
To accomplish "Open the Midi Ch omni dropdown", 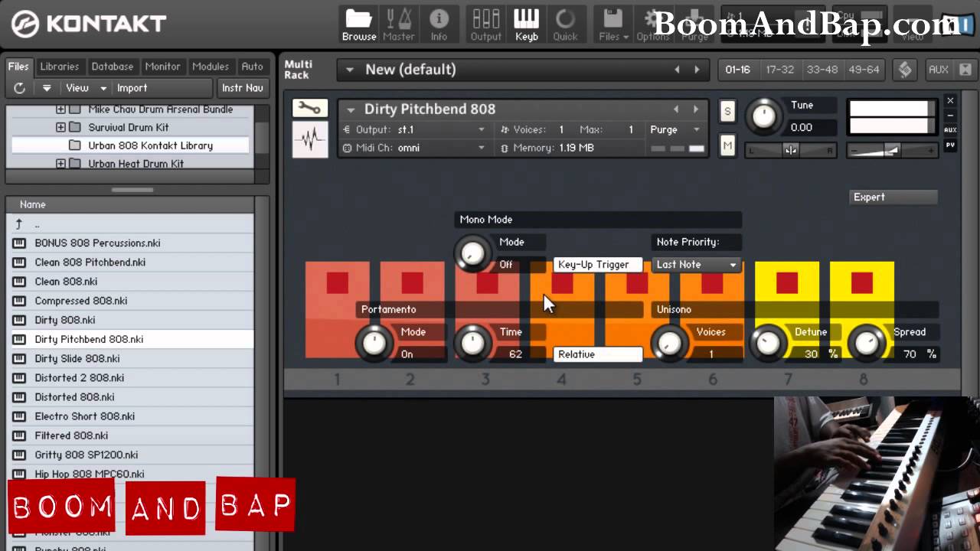I will [414, 148].
